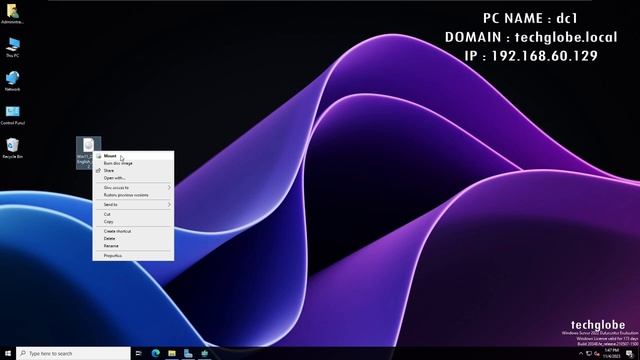This screenshot has width=640, height=360.
Task: Expand the Send to submenu
Action: point(133,204)
